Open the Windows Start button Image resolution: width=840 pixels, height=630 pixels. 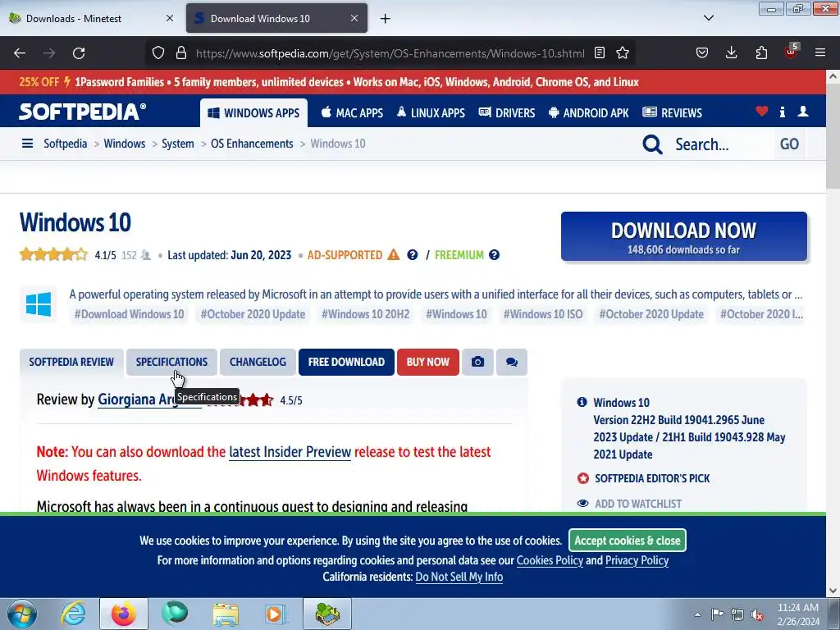[x=22, y=614]
